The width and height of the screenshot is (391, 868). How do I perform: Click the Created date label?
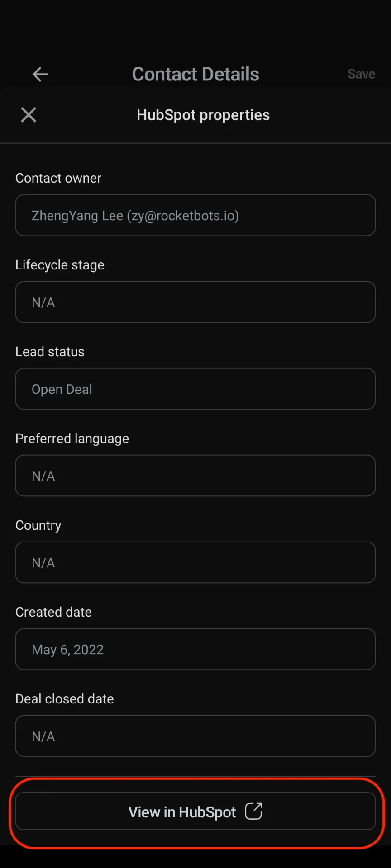pyautogui.click(x=53, y=612)
